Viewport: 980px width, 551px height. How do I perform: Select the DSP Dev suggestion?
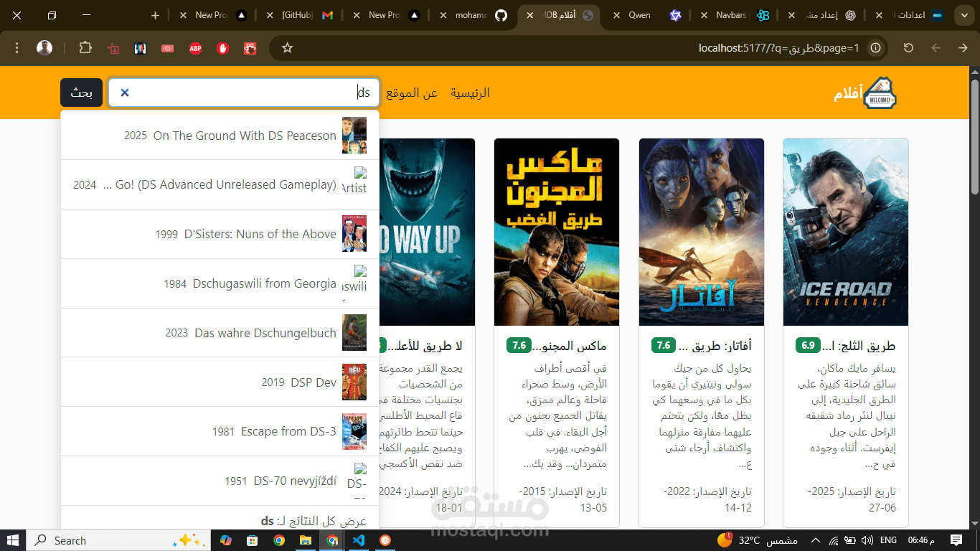(220, 382)
